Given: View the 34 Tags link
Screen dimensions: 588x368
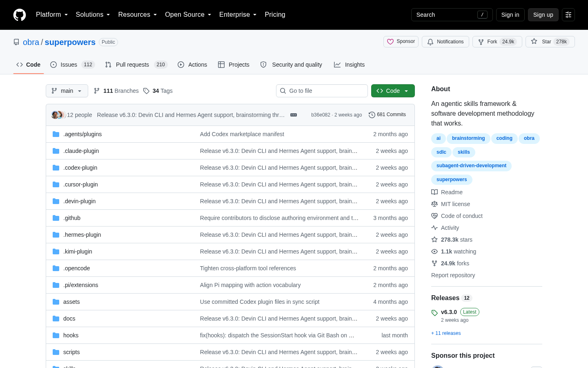Looking at the screenshot, I should pyautogui.click(x=158, y=91).
